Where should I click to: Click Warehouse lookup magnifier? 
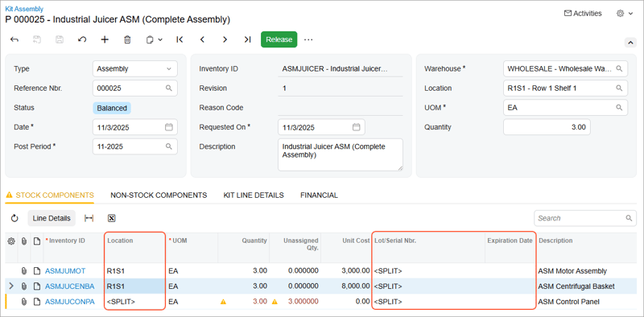coord(619,68)
